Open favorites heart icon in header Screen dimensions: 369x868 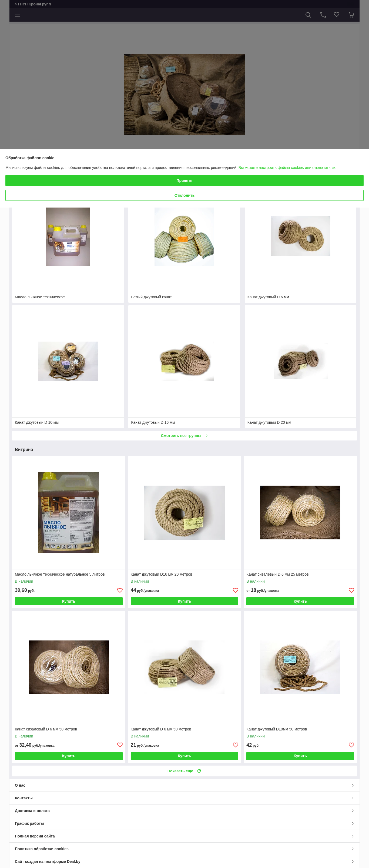337,15
